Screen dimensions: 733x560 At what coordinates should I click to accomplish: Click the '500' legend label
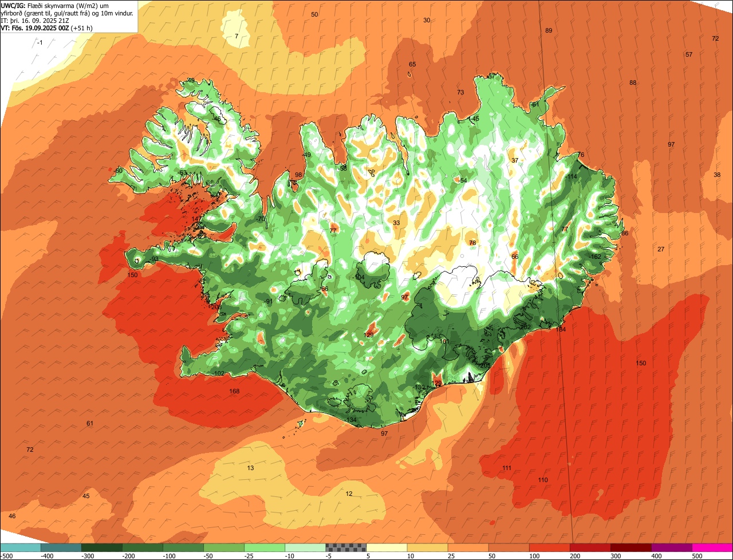[x=697, y=556]
